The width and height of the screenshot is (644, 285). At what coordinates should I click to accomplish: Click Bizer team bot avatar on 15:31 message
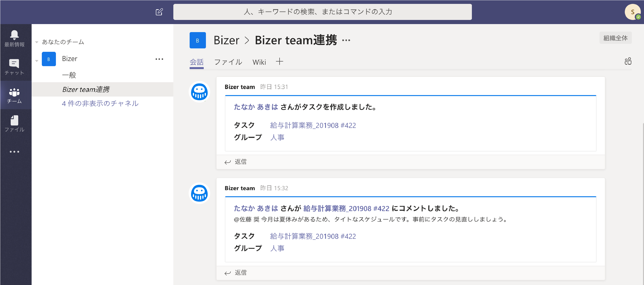click(x=199, y=92)
